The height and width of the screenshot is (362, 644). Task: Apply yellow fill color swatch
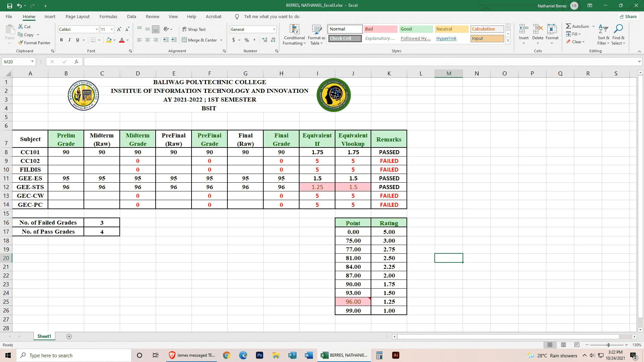[x=109, y=40]
